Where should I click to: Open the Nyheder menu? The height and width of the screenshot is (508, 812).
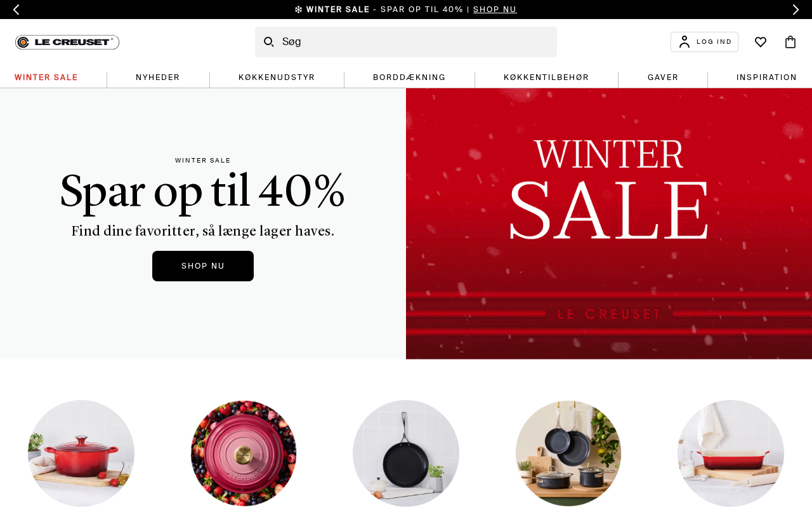tap(158, 77)
